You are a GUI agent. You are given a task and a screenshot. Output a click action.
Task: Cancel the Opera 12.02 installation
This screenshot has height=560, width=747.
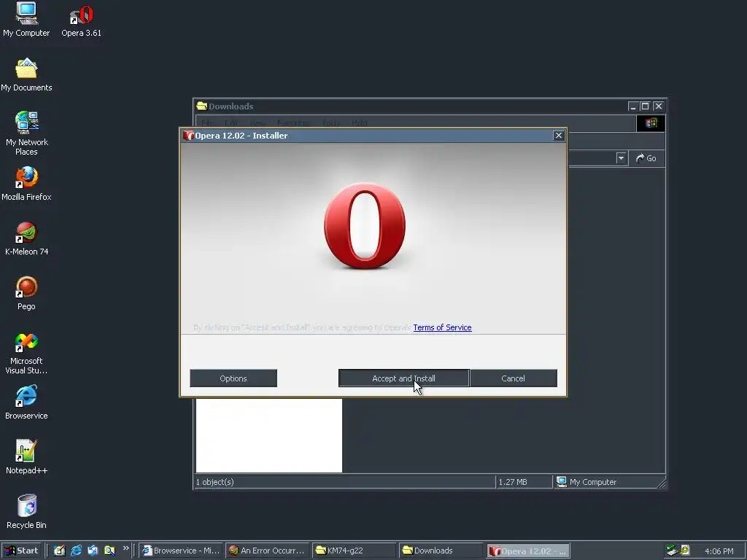513,378
